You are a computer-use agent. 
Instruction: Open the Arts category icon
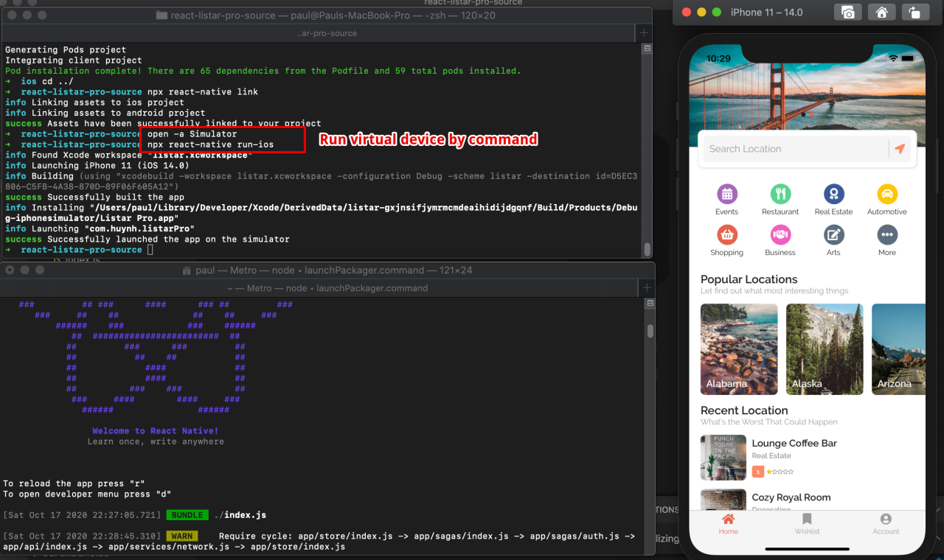[x=834, y=235]
